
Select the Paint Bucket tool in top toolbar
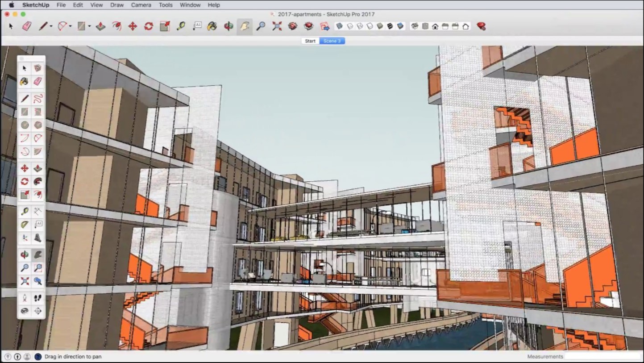pos(212,26)
